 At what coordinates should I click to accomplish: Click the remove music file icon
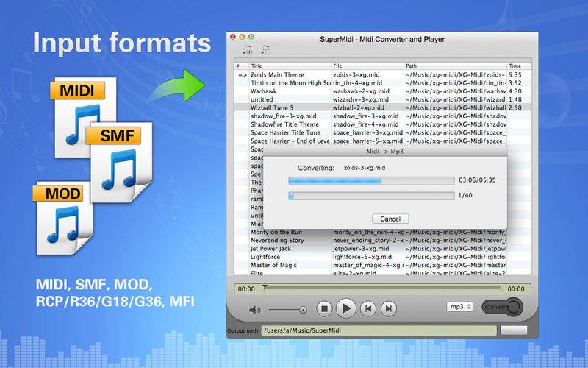[x=265, y=49]
